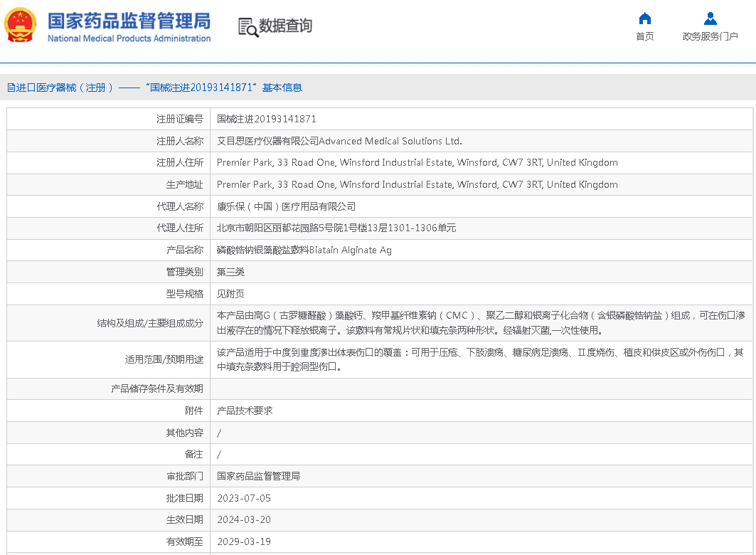756x555 pixels.
Task: Select the 生效日期 row label
Action: click(x=185, y=519)
